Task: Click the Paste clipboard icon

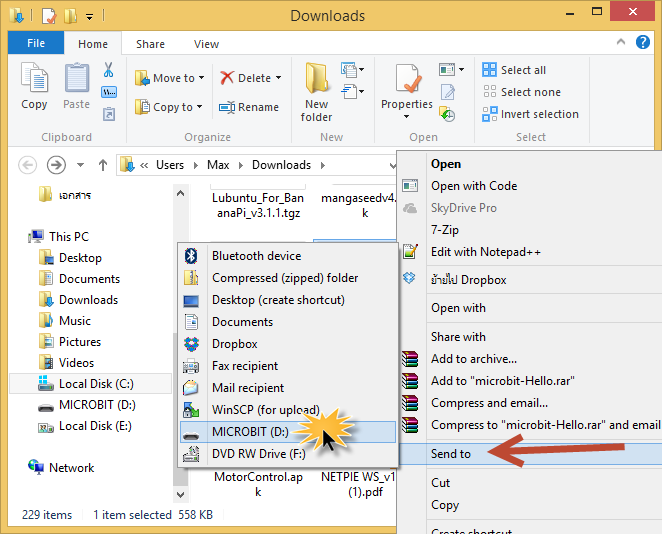Action: point(76,78)
